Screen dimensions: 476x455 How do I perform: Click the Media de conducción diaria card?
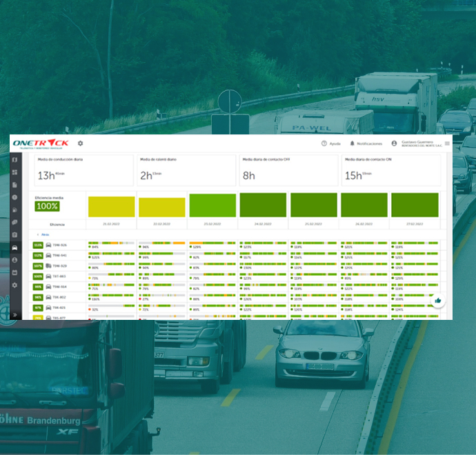pos(83,170)
